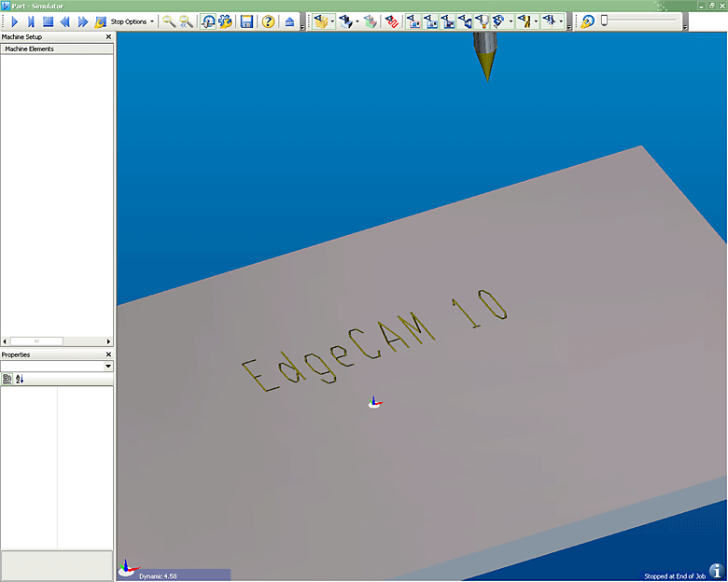728x582 pixels.
Task: Click the blue curved tool view icon
Action: [498, 21]
